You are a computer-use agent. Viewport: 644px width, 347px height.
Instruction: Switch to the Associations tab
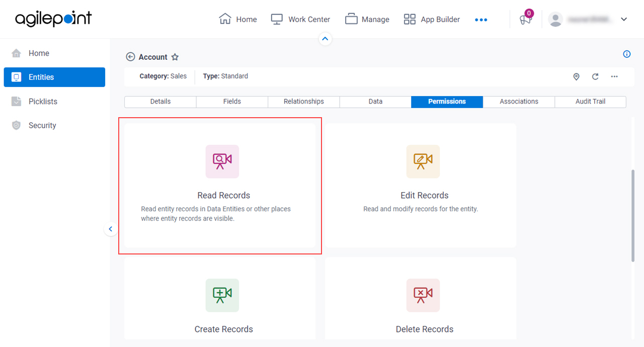[x=519, y=102]
